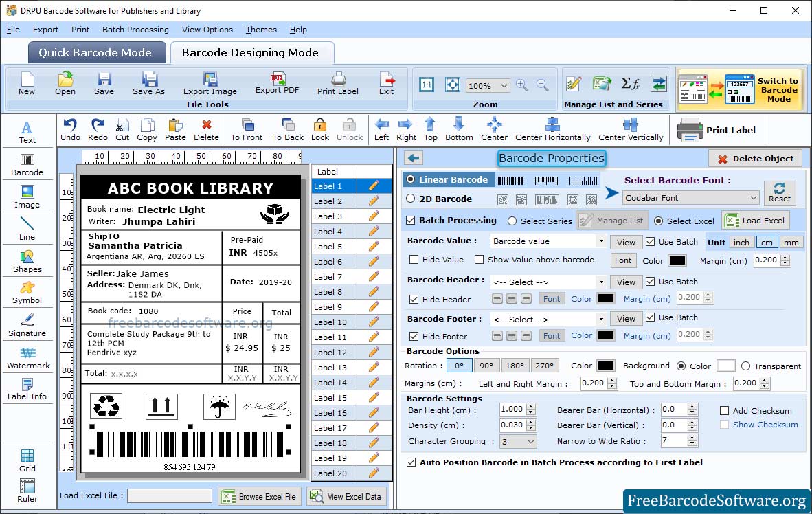Export Image from File Tools
Image resolution: width=812 pixels, height=514 pixels.
pyautogui.click(x=210, y=84)
